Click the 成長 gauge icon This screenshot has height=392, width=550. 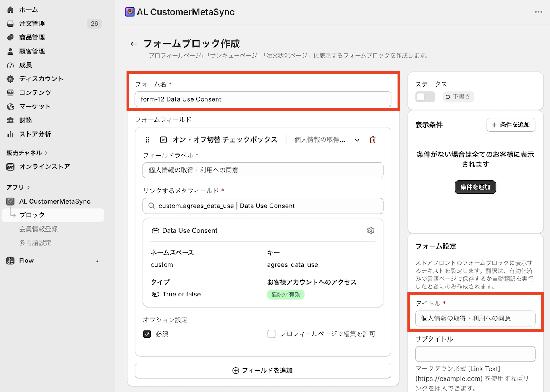tap(10, 65)
